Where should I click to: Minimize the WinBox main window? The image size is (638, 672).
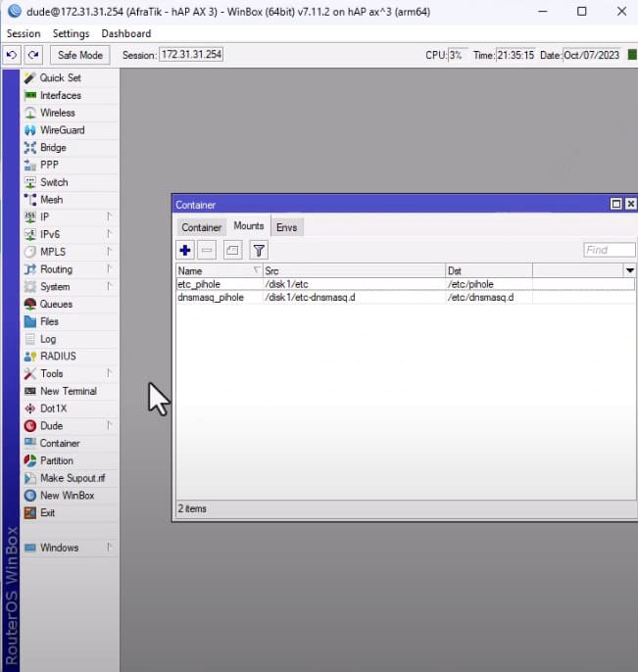[543, 11]
